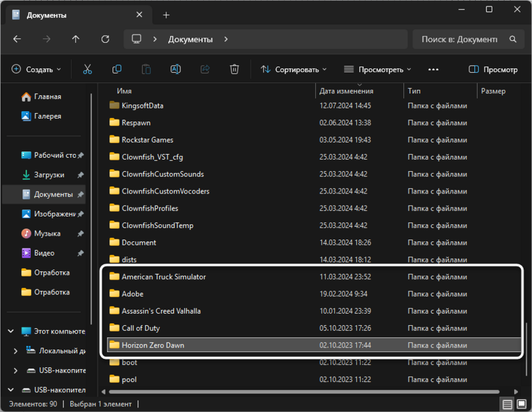Image resolution: width=532 pixels, height=412 pixels.
Task: Go up one folder level
Action: point(75,40)
